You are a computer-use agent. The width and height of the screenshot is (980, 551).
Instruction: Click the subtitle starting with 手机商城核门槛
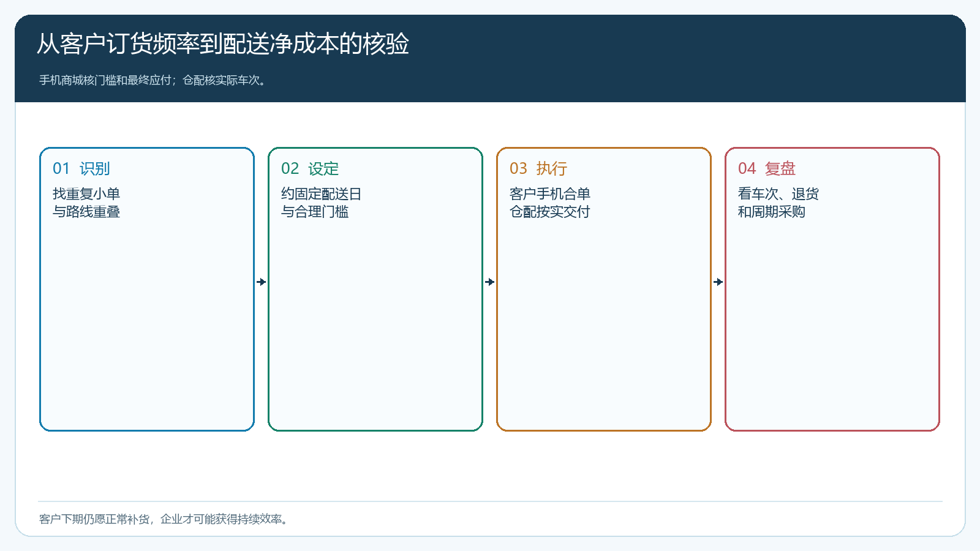coord(154,80)
